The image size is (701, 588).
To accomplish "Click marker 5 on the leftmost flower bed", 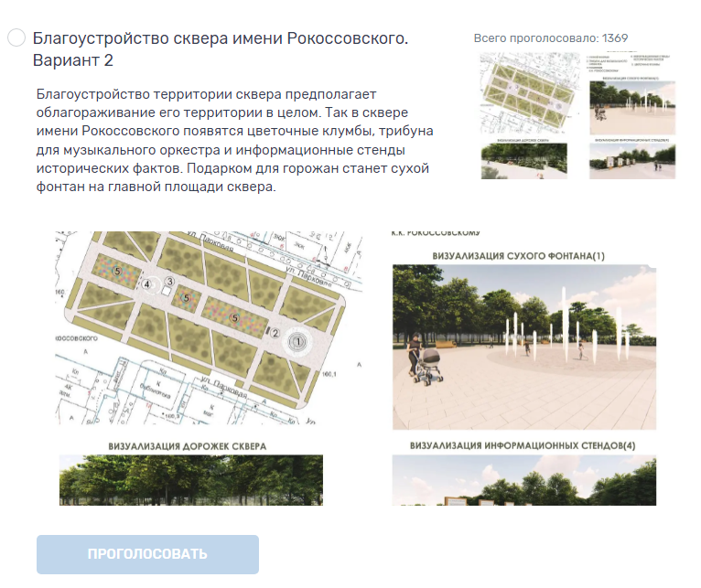I will pyautogui.click(x=116, y=272).
